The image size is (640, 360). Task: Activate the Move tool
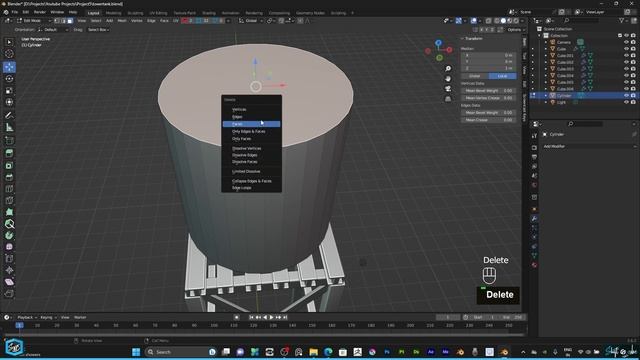pos(9,67)
